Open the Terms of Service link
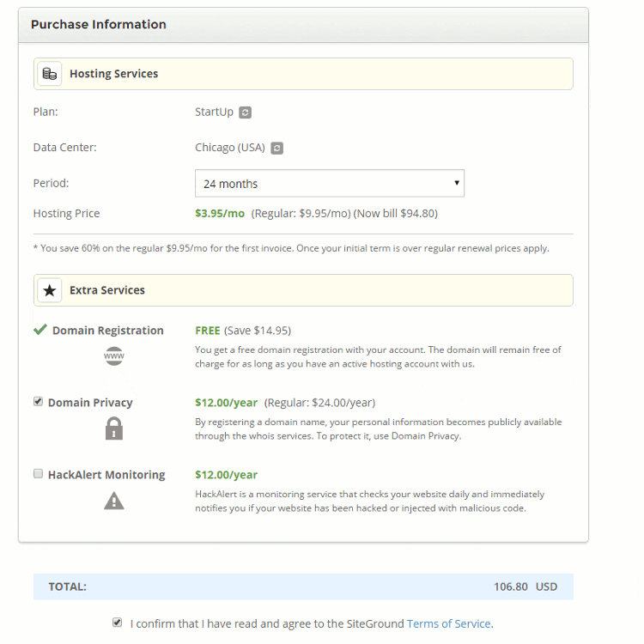 click(x=450, y=624)
